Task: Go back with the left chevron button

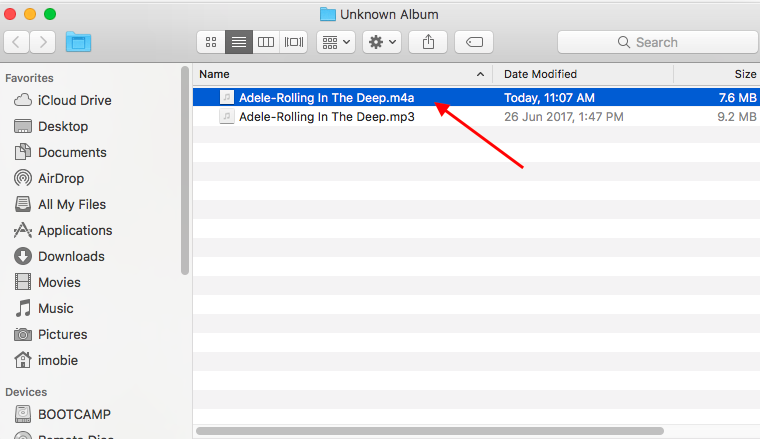Action: tap(16, 42)
